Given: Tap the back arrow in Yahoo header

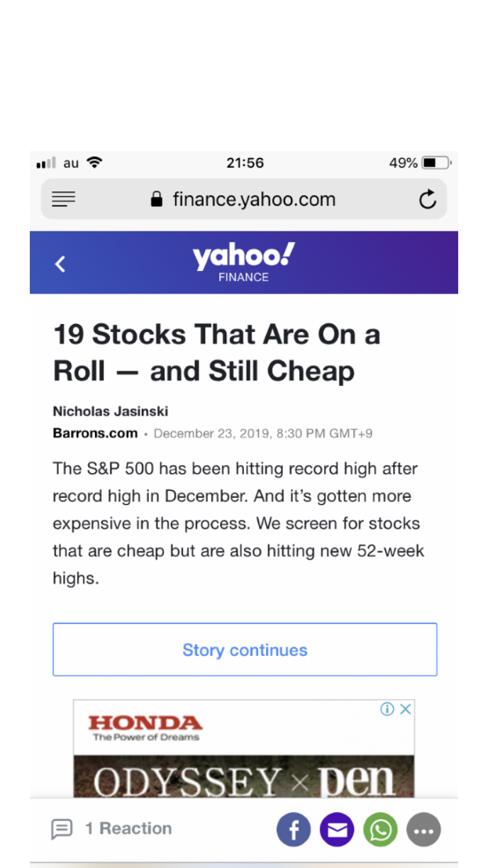Looking at the screenshot, I should 60,264.
